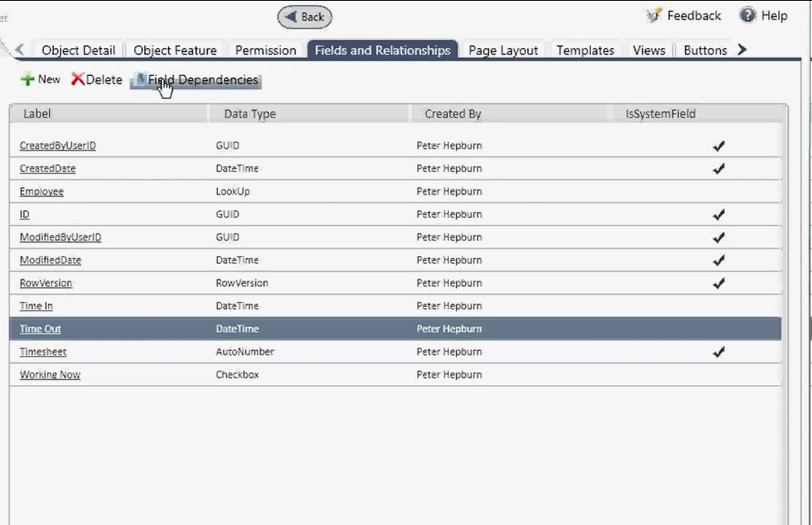Open the Help page
812x525 pixels.
coord(773,15)
